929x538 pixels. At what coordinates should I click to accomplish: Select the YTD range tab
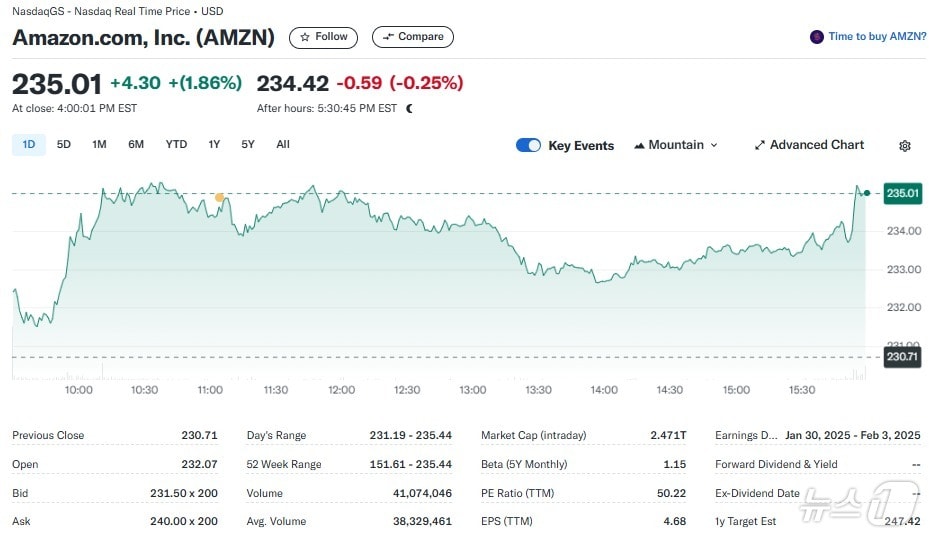[176, 145]
